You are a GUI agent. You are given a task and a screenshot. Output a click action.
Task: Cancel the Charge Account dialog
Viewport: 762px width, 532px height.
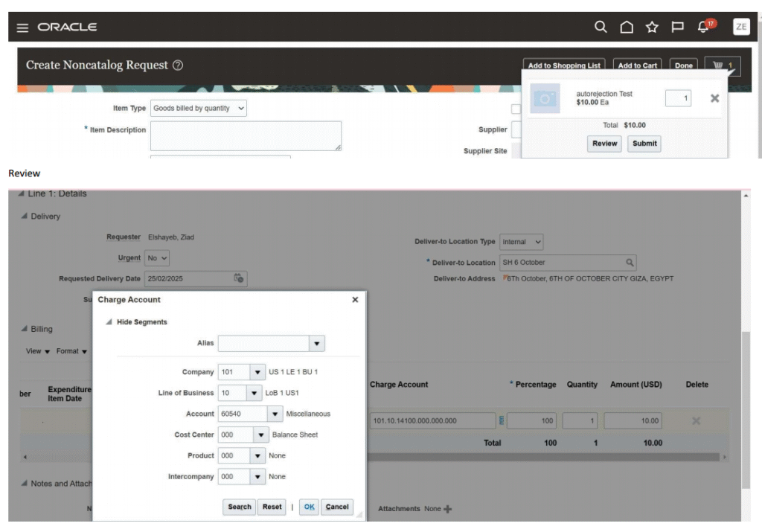point(337,507)
